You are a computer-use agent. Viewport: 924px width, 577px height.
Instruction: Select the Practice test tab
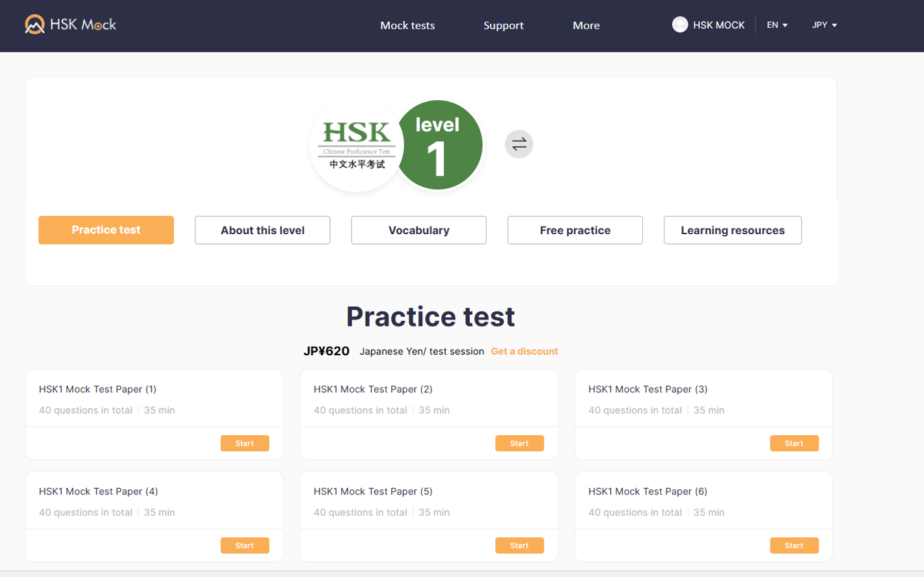pos(106,230)
